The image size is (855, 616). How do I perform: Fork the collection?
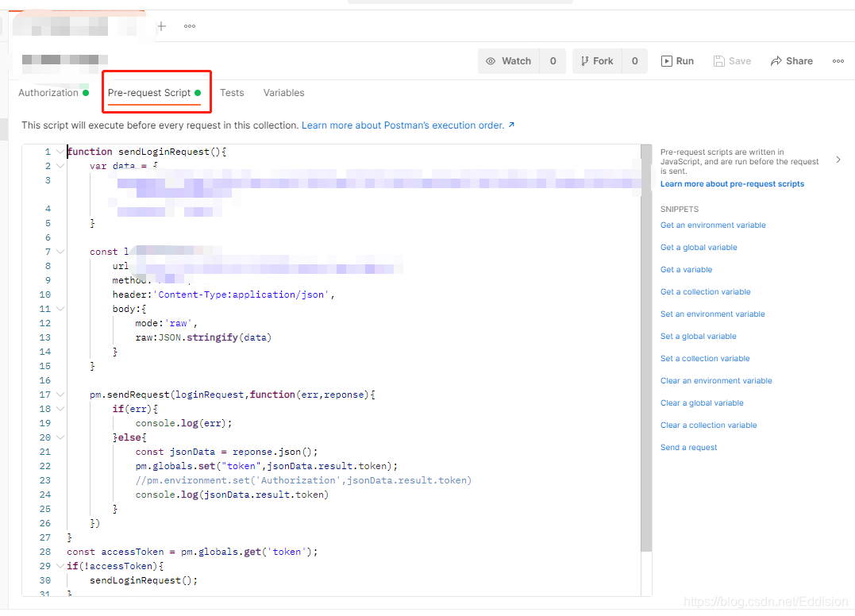(x=597, y=61)
